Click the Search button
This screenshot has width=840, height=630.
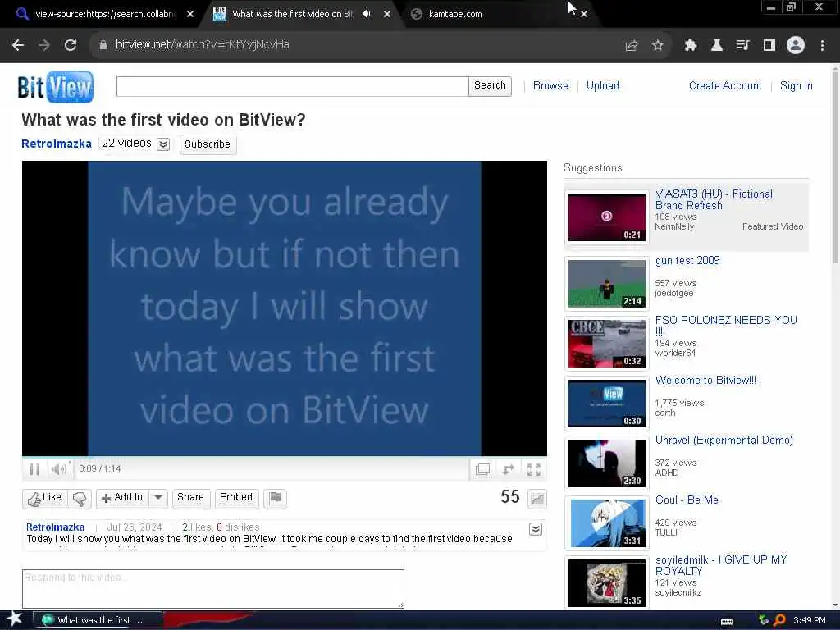click(x=490, y=85)
